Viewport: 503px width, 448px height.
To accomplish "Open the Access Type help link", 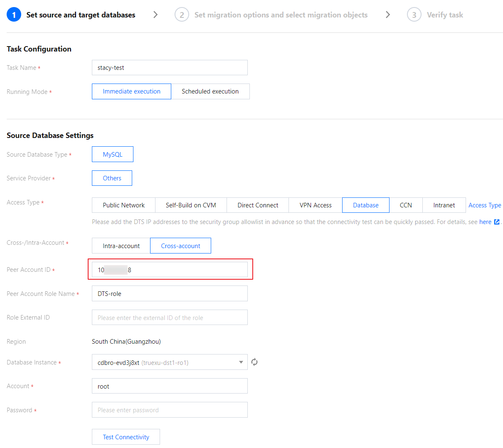I will pos(485,205).
